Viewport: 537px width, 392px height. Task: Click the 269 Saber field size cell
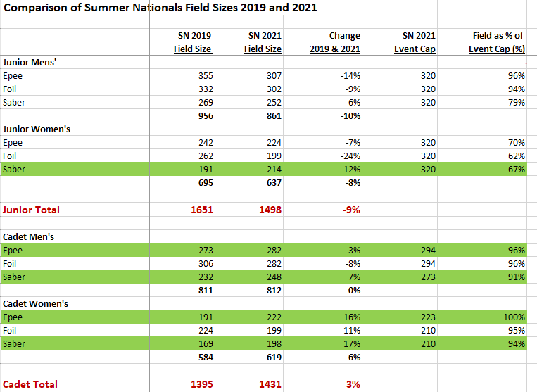pos(206,102)
